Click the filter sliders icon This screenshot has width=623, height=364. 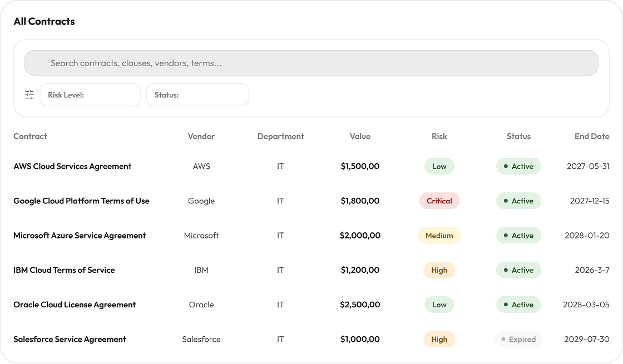tap(29, 95)
